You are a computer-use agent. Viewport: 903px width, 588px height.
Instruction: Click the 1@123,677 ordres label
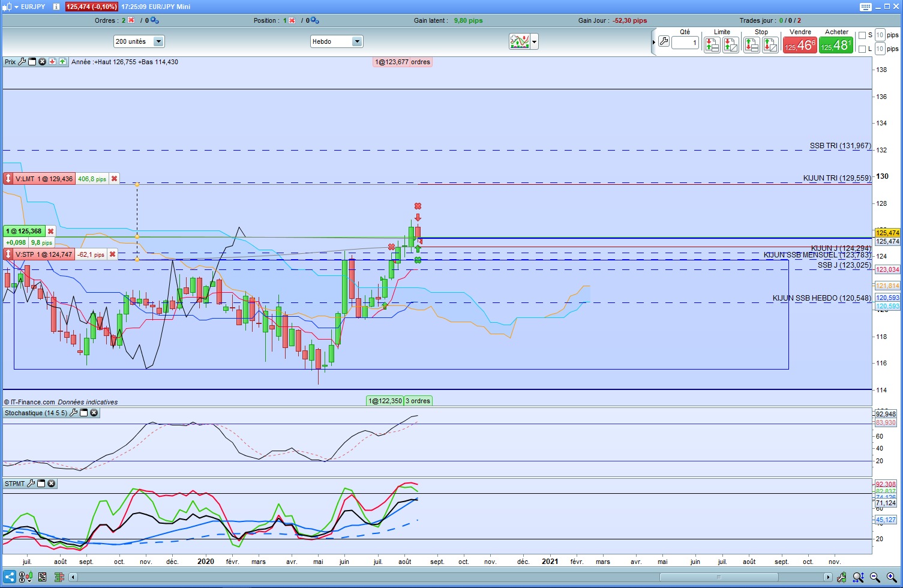click(403, 62)
